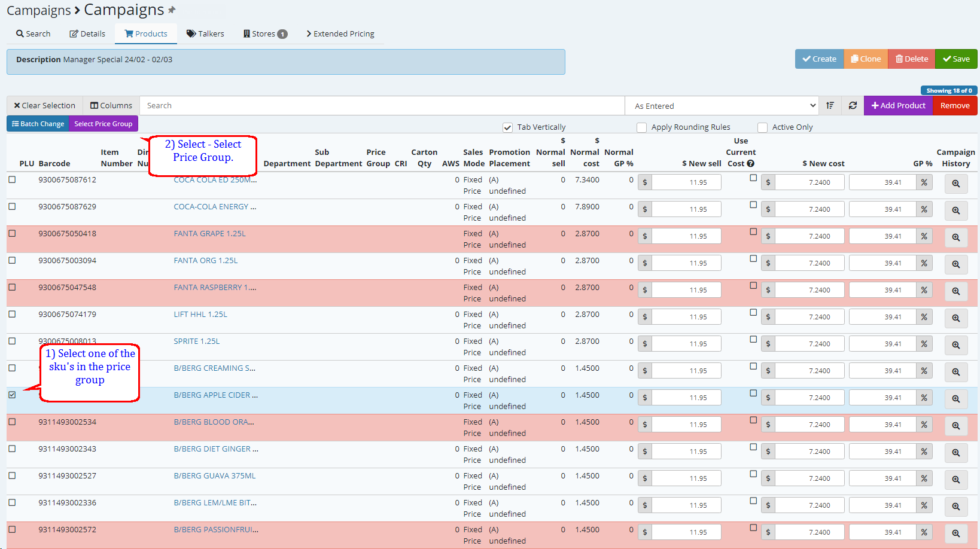Open the Columns chooser
The image size is (980, 549).
coord(111,105)
